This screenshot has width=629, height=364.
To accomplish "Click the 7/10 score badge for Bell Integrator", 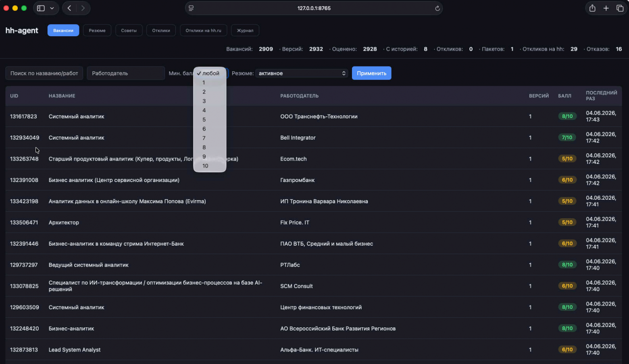I will pos(567,138).
